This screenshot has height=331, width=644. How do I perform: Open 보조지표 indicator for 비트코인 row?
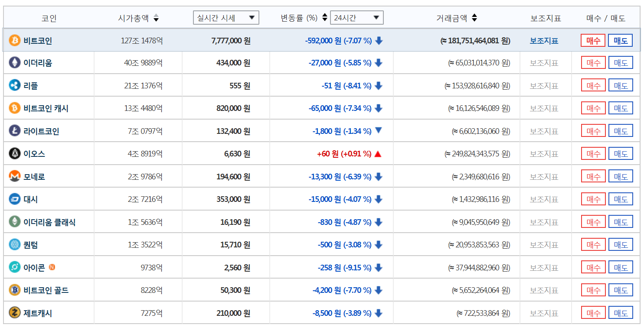click(545, 40)
